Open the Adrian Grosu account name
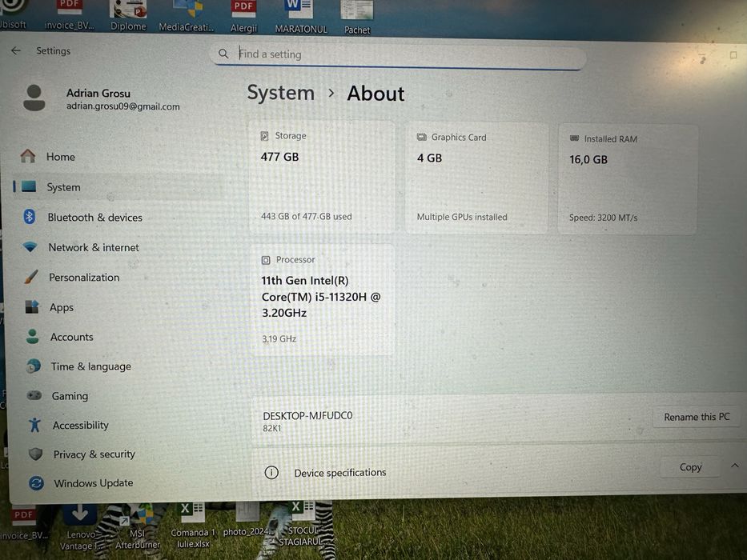Screen dimensions: 747x560 pos(98,94)
